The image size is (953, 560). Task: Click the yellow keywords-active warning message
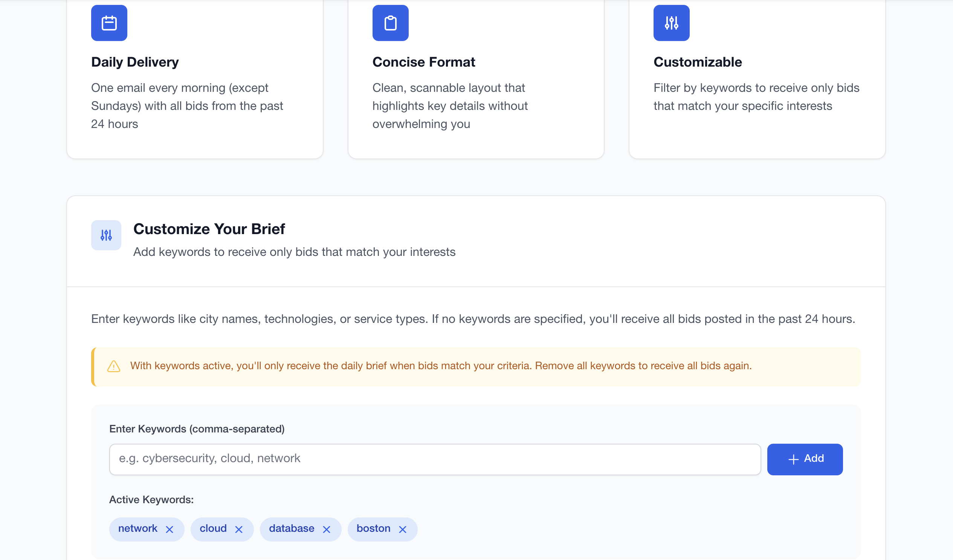[441, 366]
